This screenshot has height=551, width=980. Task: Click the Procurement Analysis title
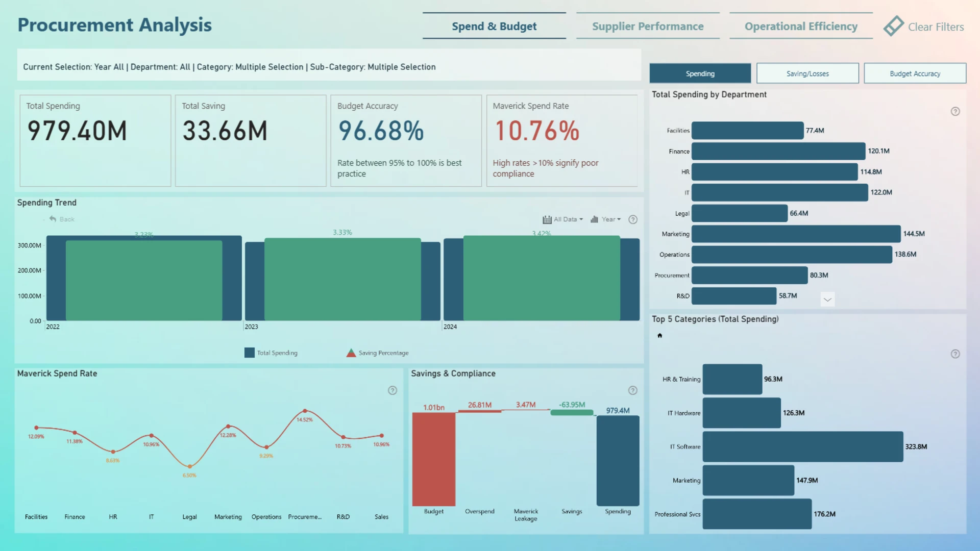115,25
